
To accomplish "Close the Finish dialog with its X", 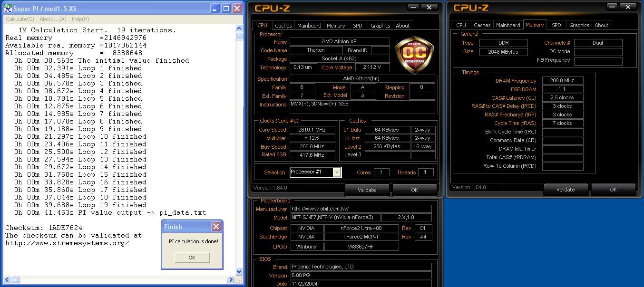I will click(216, 226).
